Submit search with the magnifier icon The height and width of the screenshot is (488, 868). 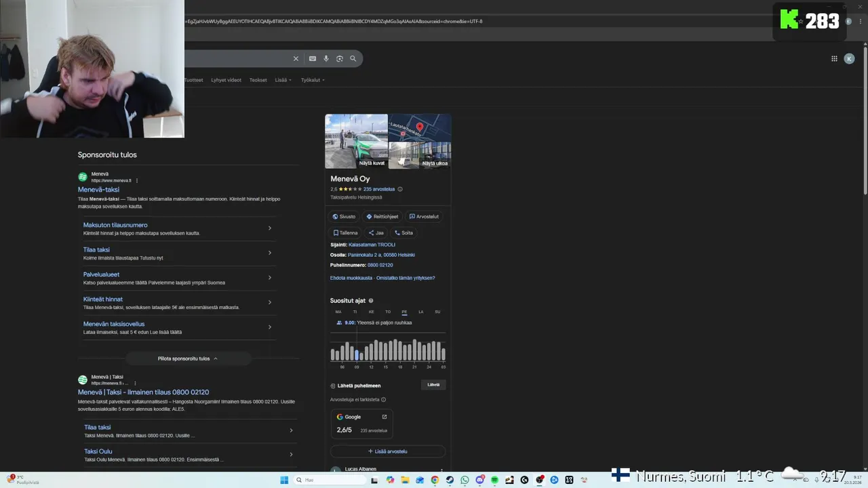pyautogui.click(x=353, y=59)
